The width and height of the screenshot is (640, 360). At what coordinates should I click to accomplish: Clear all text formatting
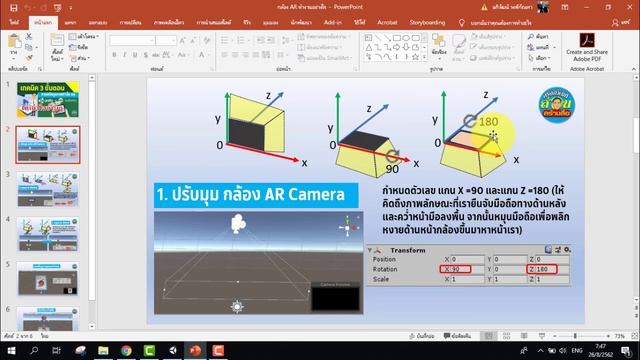[207, 40]
